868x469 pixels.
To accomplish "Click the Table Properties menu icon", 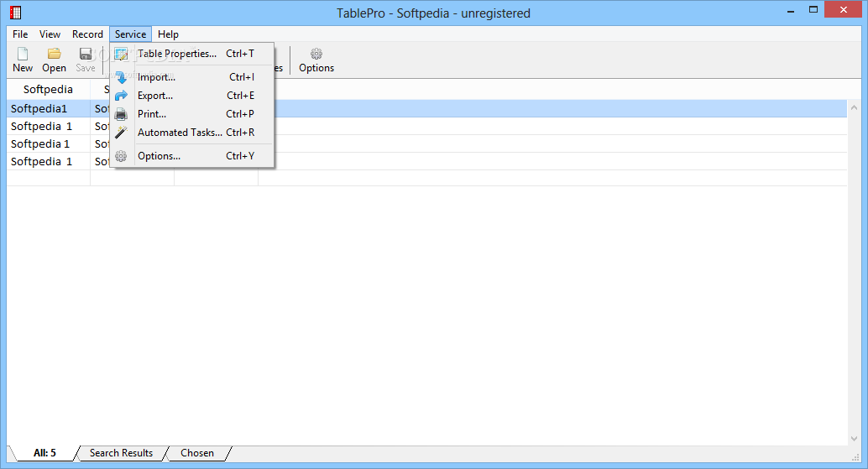I will [121, 54].
